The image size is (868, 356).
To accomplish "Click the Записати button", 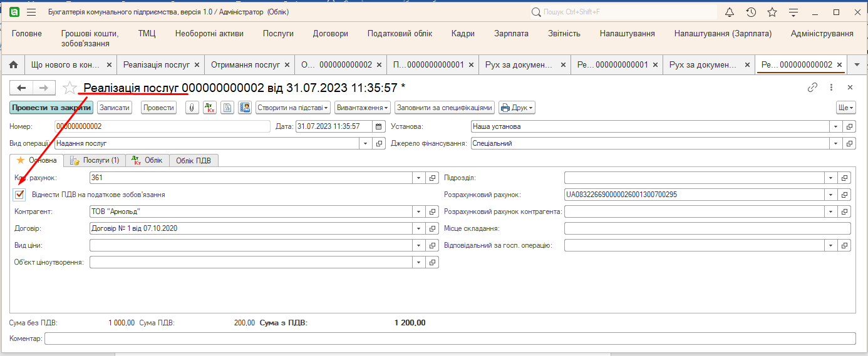I will 115,108.
